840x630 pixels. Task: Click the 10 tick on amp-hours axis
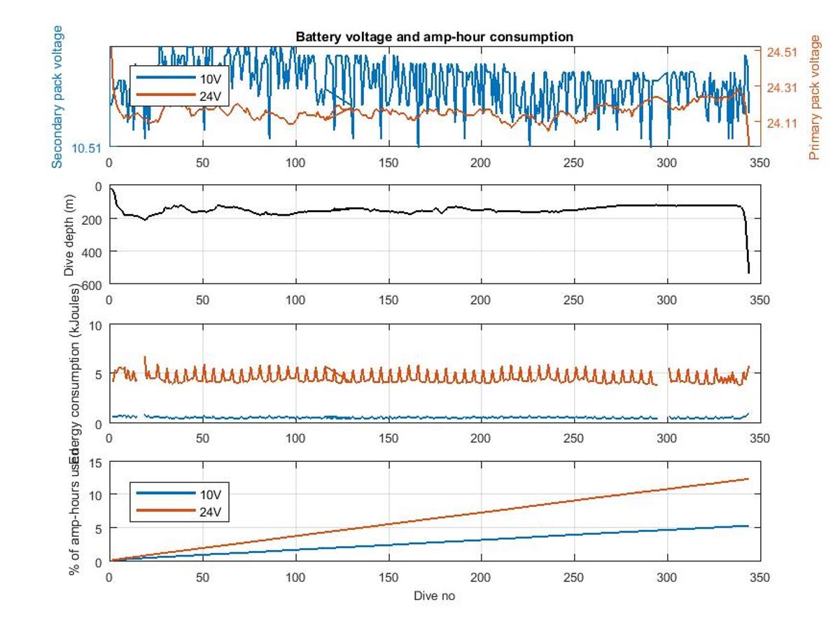(97, 495)
